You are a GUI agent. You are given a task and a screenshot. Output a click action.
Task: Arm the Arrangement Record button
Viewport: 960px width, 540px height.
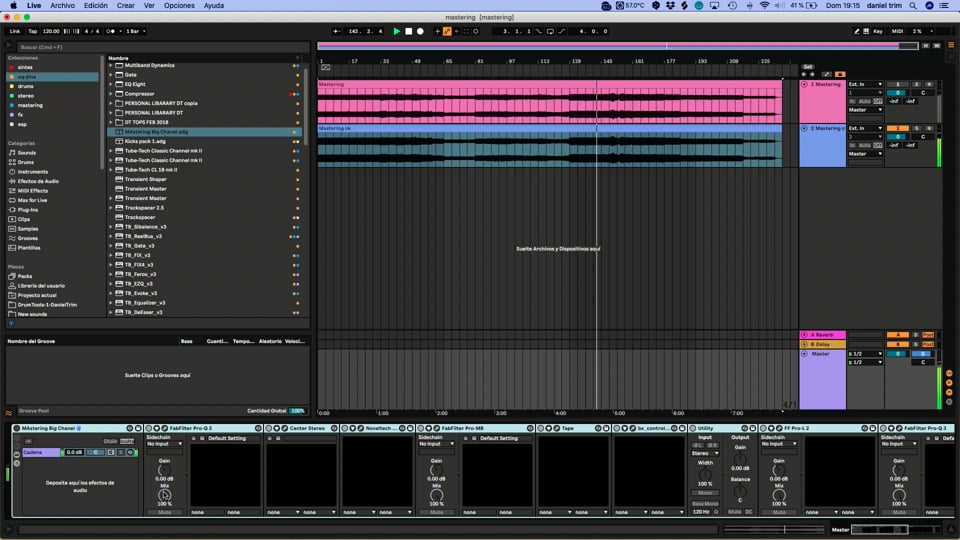pyautogui.click(x=420, y=31)
